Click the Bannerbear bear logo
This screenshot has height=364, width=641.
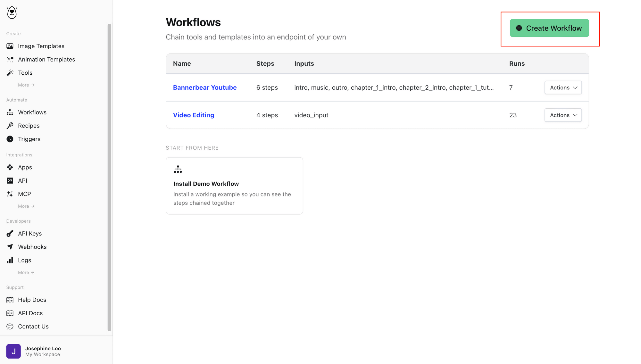click(x=12, y=13)
